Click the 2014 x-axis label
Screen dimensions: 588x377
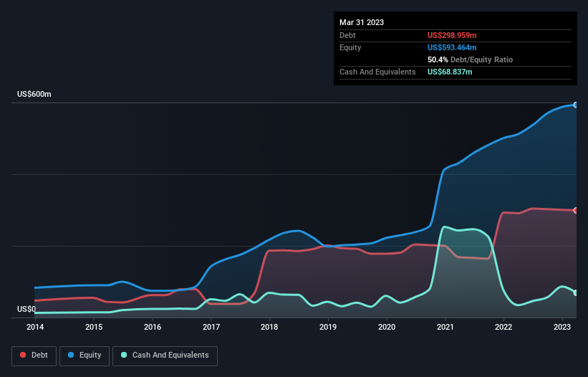point(35,327)
